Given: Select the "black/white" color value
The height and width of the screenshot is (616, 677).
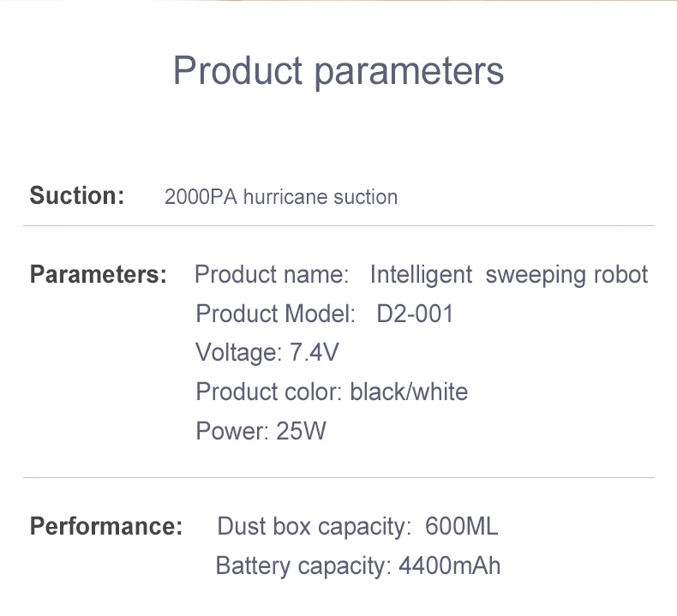Looking at the screenshot, I should pos(410,392).
